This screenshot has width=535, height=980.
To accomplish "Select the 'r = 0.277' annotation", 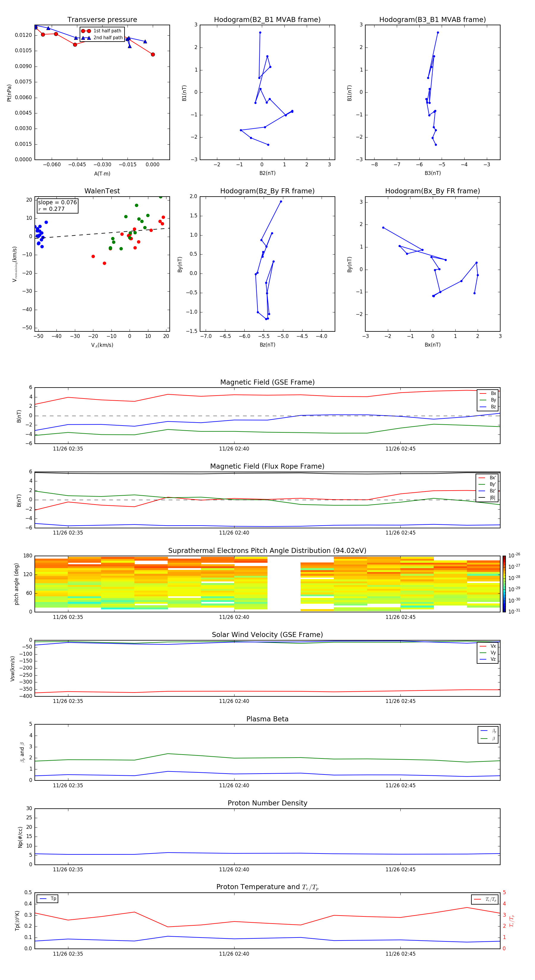I will pyautogui.click(x=51, y=209).
